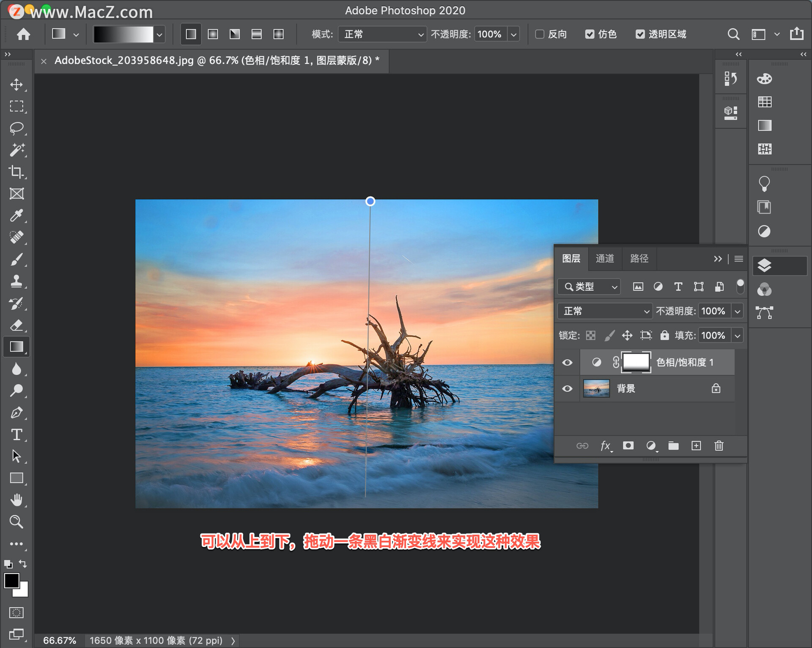The image size is (812, 648).
Task: Toggle layer filtering switch on or off
Action: tap(740, 286)
